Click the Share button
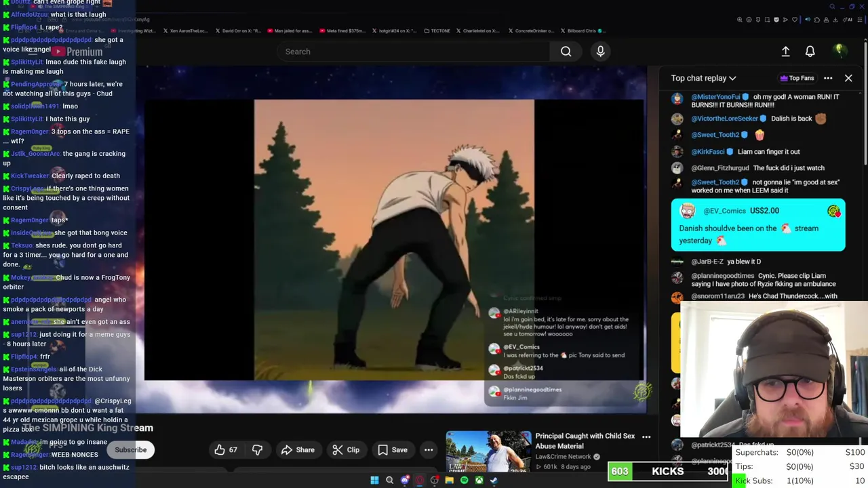The width and height of the screenshot is (868, 488). pos(298,450)
